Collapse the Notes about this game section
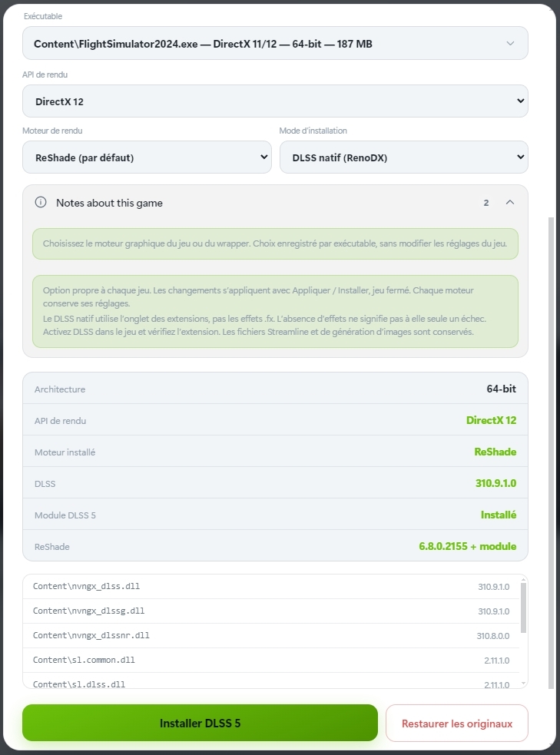This screenshot has height=755, width=560. 510,202
